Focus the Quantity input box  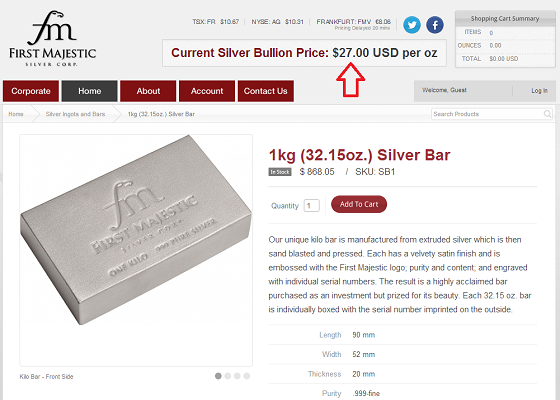click(311, 206)
